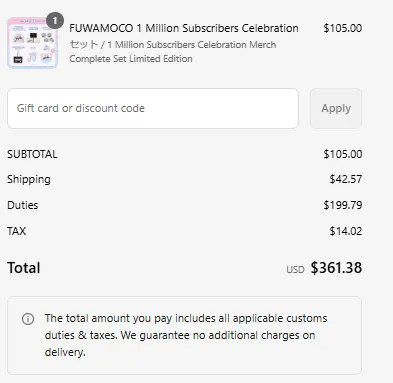393x383 pixels.
Task: Click the Duties label
Action: pyautogui.click(x=23, y=205)
